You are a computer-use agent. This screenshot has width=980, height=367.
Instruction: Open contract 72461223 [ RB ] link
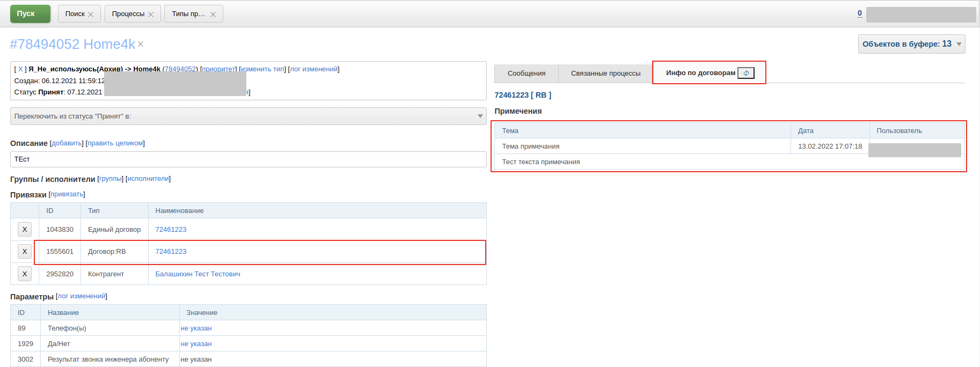click(523, 95)
